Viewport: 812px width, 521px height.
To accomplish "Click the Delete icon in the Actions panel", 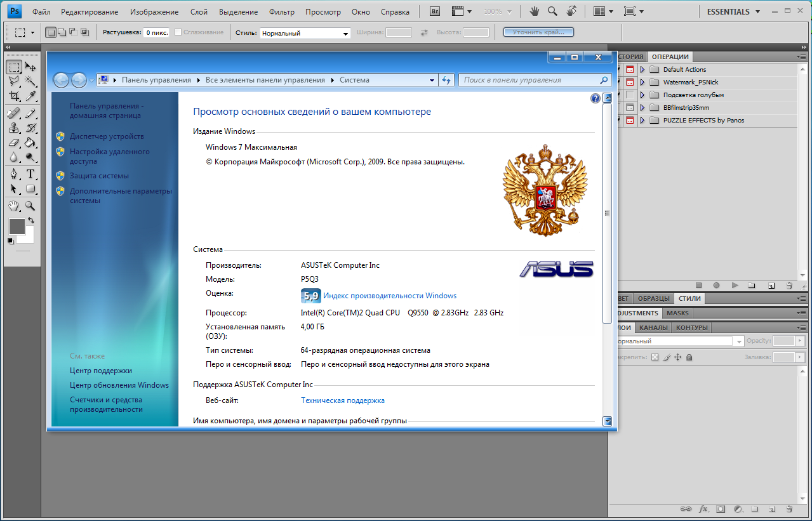I will coord(789,286).
